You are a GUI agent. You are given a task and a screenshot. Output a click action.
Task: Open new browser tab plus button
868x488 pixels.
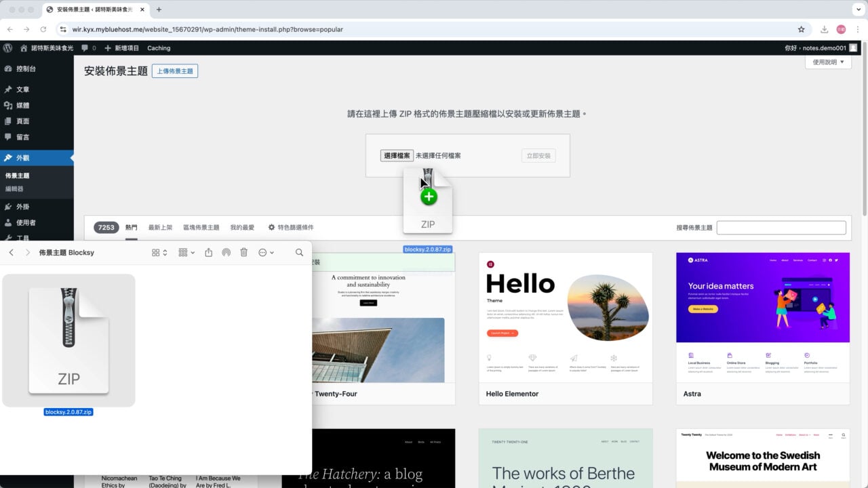point(159,9)
